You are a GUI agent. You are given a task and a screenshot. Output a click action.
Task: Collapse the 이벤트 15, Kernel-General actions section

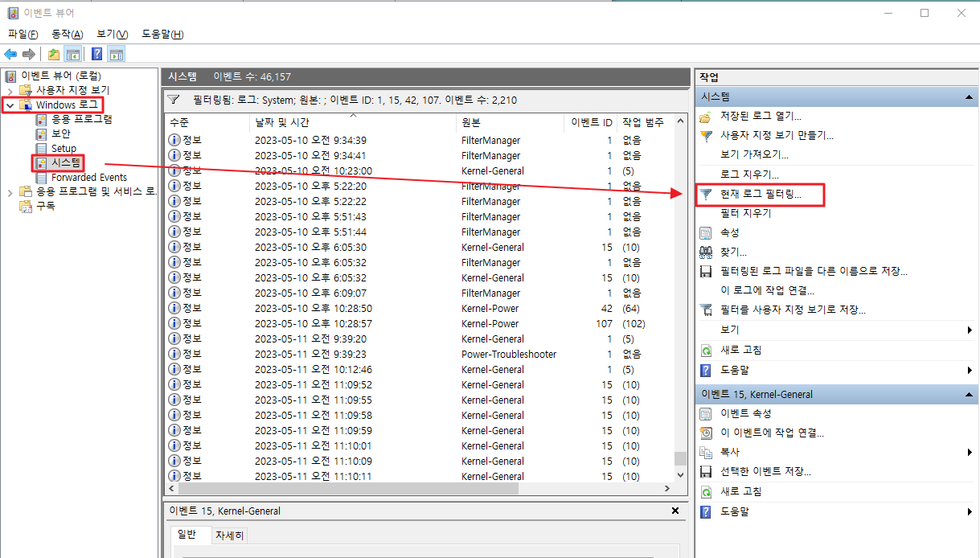point(970,394)
